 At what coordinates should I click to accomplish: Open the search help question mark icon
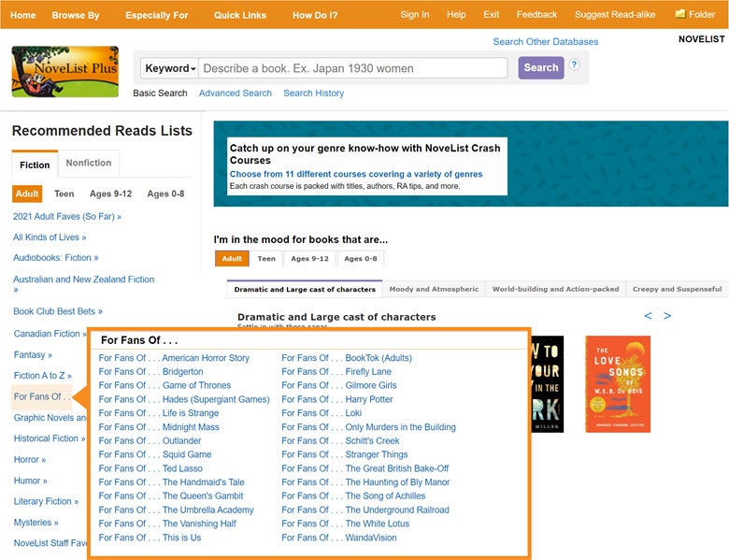[574, 65]
